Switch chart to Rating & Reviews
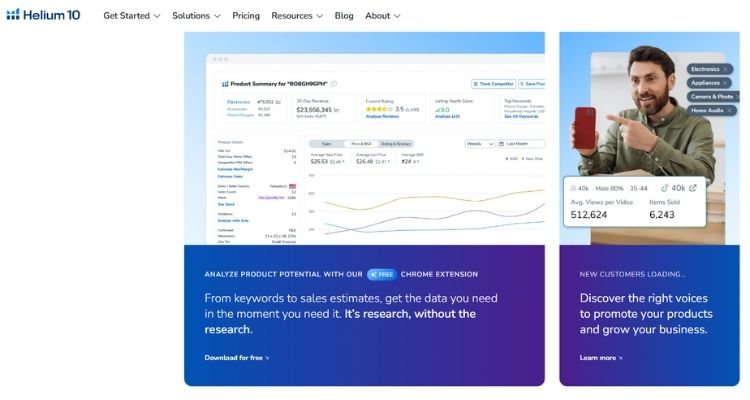The height and width of the screenshot is (400, 750). 388,144
